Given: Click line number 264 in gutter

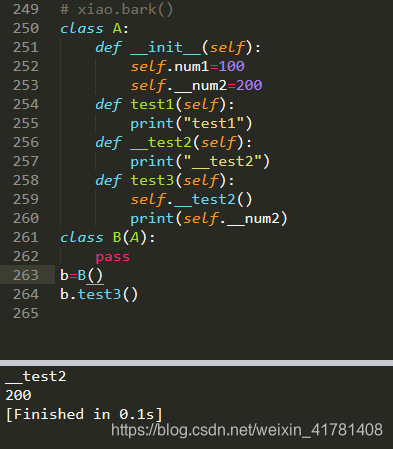Looking at the screenshot, I should (x=26, y=294).
